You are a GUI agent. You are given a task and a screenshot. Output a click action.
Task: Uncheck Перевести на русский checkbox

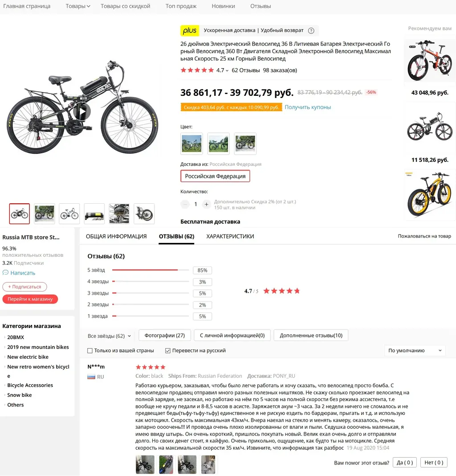(x=168, y=351)
